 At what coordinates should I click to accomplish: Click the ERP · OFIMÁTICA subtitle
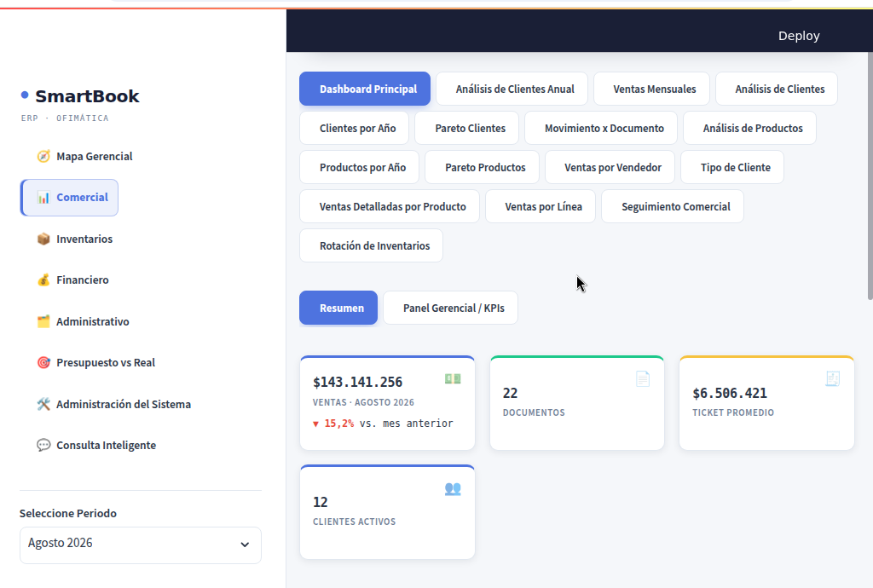65,118
